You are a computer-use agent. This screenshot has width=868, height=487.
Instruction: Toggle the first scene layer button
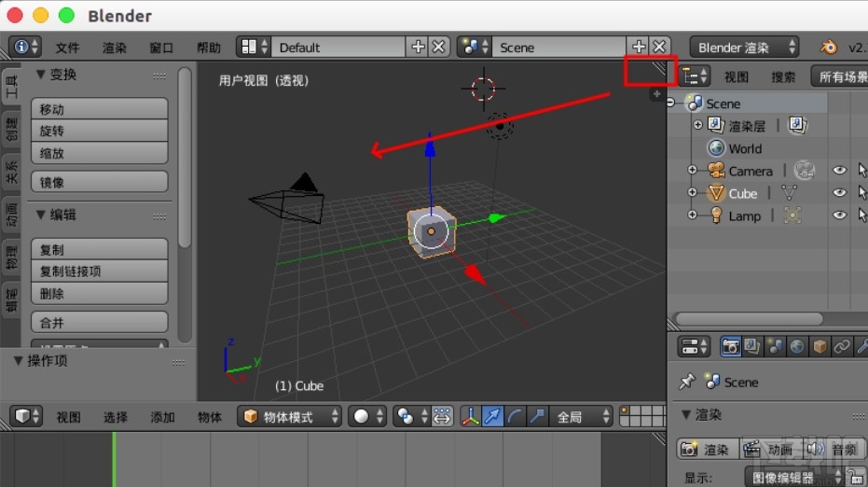click(x=625, y=411)
